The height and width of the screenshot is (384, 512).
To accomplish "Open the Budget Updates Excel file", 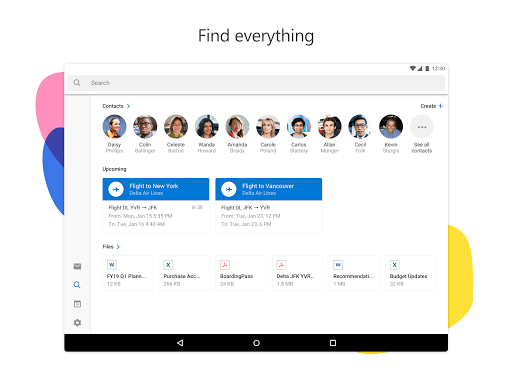I will (x=411, y=273).
